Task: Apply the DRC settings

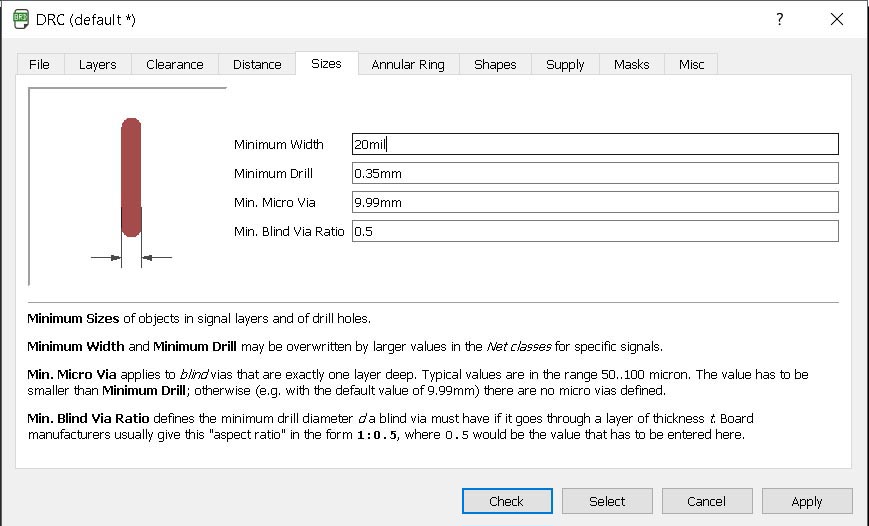Action: click(807, 501)
